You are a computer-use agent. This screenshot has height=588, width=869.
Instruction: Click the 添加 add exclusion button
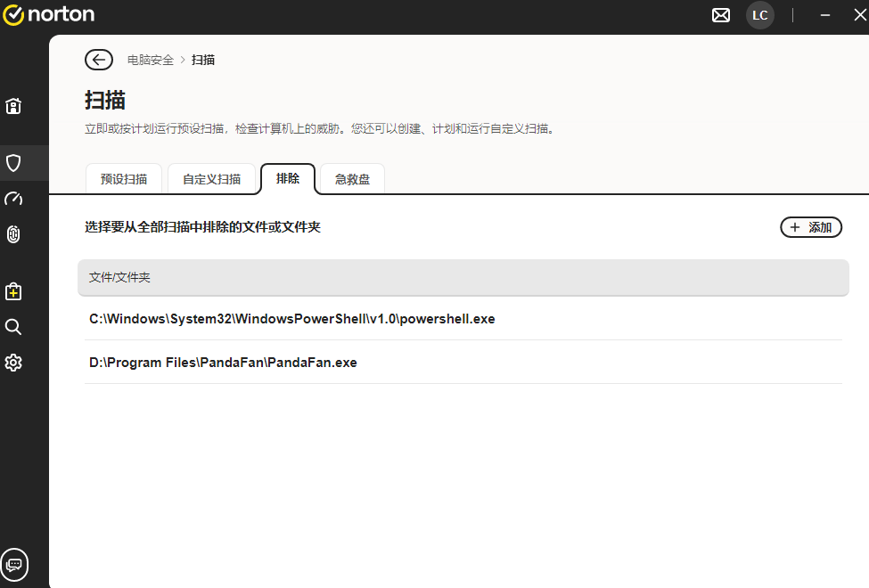coord(810,227)
